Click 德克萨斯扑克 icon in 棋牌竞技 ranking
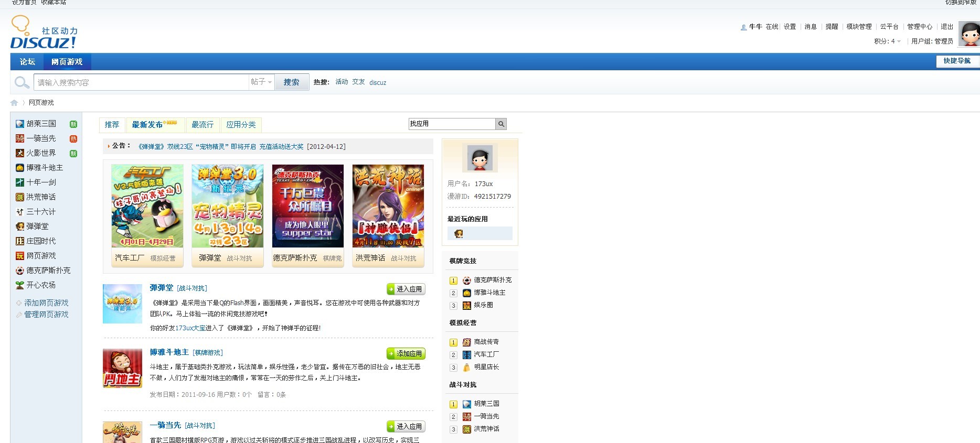This screenshot has width=980, height=443. click(467, 280)
